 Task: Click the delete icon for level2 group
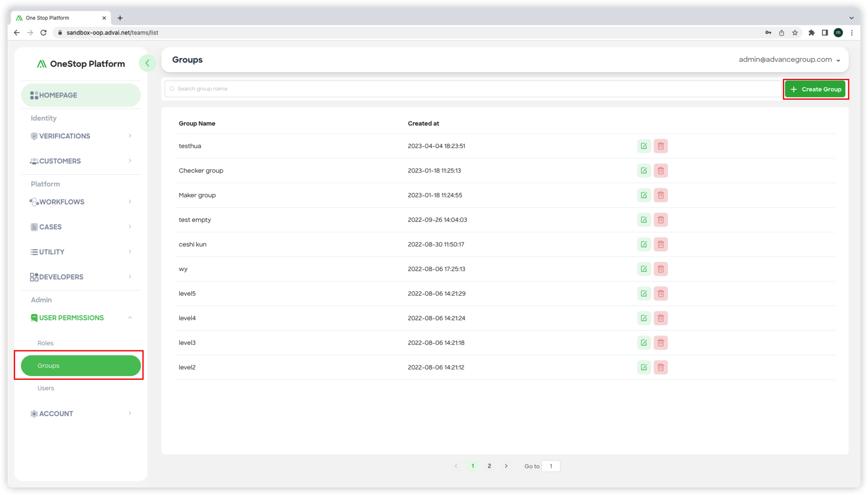click(x=660, y=367)
